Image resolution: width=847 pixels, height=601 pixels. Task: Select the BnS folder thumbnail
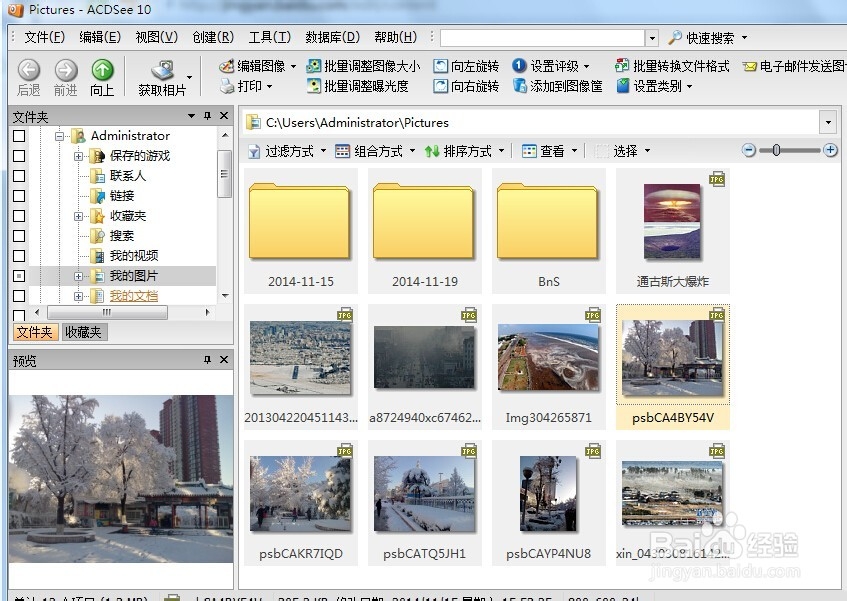549,231
